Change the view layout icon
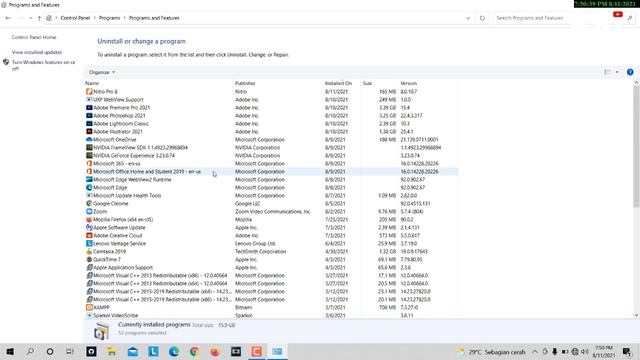The width and height of the screenshot is (640, 360). click(x=607, y=72)
